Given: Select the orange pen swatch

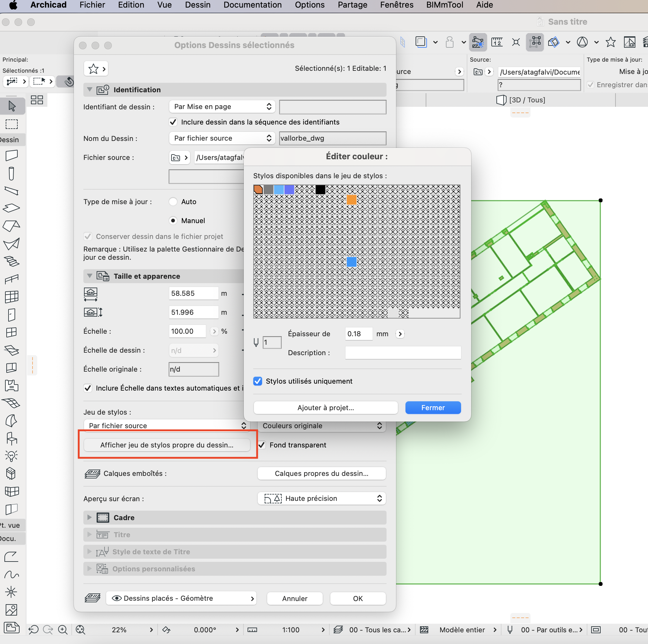Looking at the screenshot, I should (351, 200).
